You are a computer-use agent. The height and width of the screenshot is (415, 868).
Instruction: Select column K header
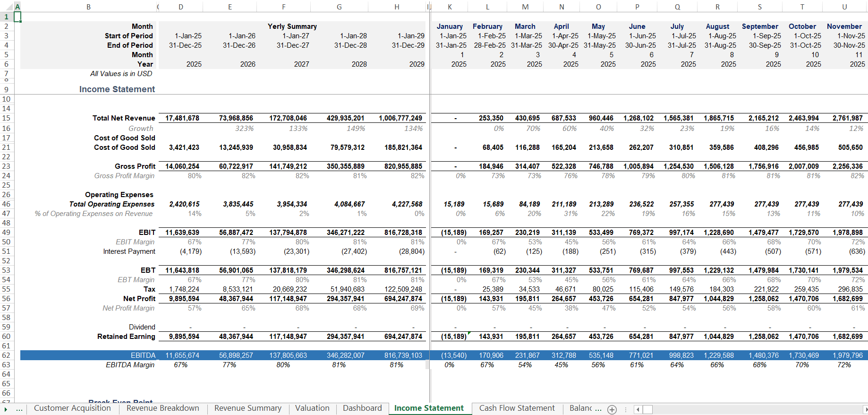[x=450, y=7]
